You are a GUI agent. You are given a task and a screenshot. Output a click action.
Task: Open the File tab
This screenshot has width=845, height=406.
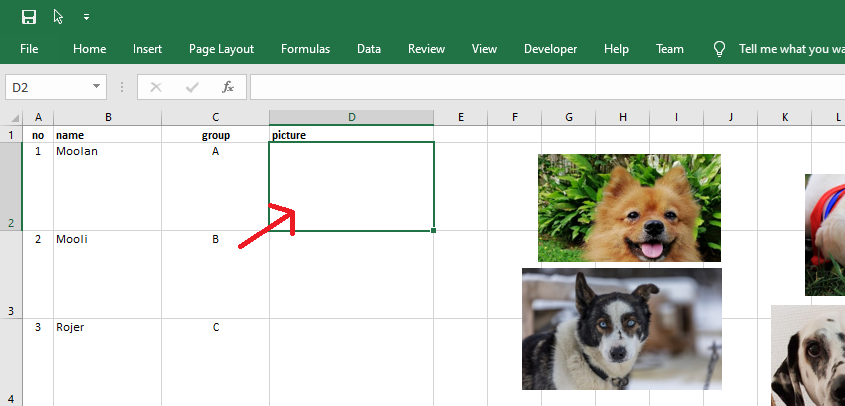click(x=29, y=49)
